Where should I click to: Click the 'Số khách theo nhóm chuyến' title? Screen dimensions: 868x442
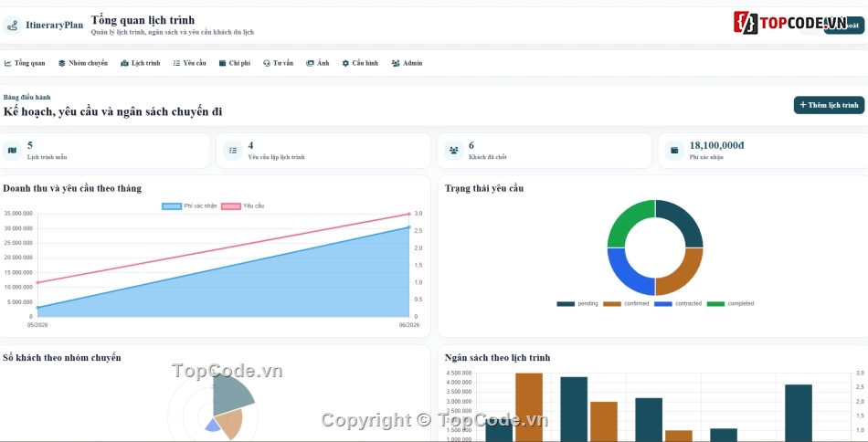click(x=62, y=358)
